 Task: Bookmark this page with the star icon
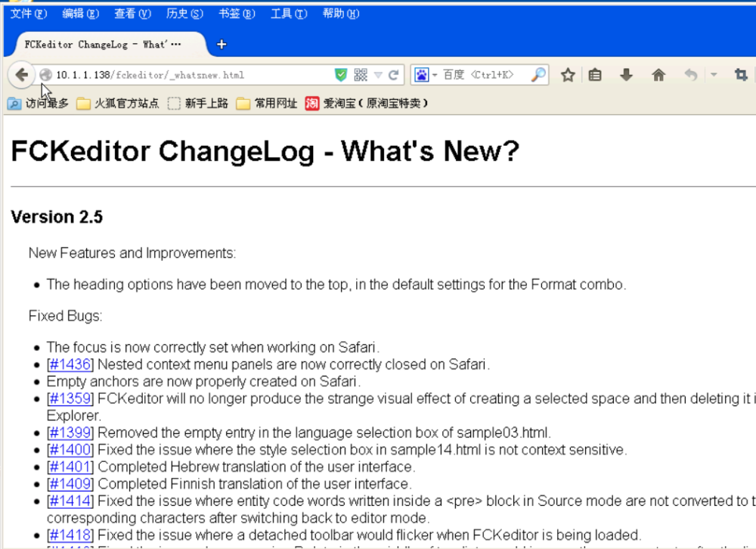click(x=568, y=75)
